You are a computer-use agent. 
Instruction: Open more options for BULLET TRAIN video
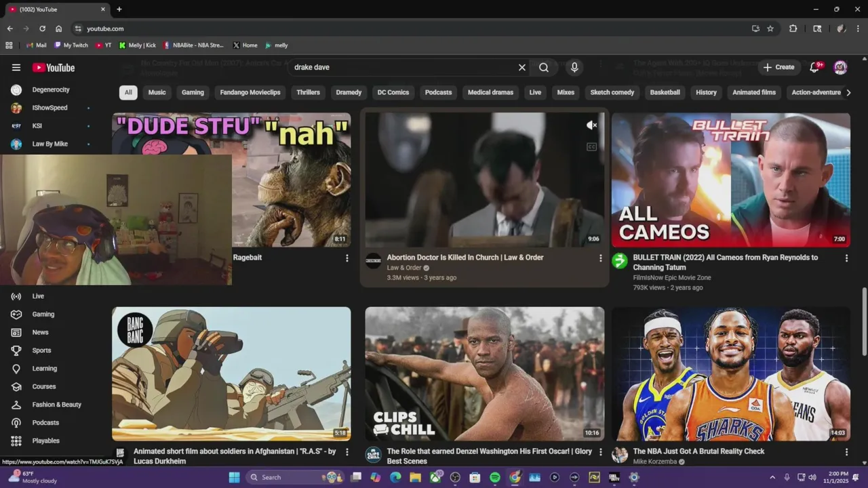click(x=846, y=258)
